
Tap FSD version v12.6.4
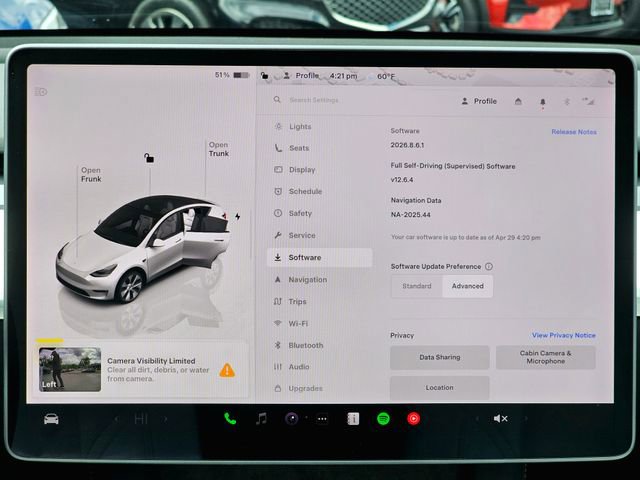pos(402,180)
